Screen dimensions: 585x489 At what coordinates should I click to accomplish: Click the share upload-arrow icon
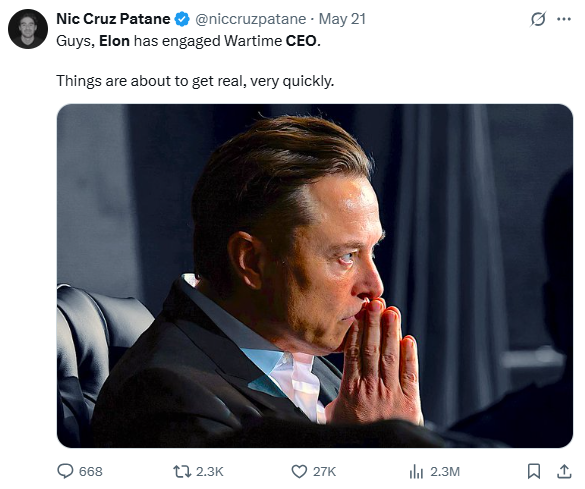564,471
